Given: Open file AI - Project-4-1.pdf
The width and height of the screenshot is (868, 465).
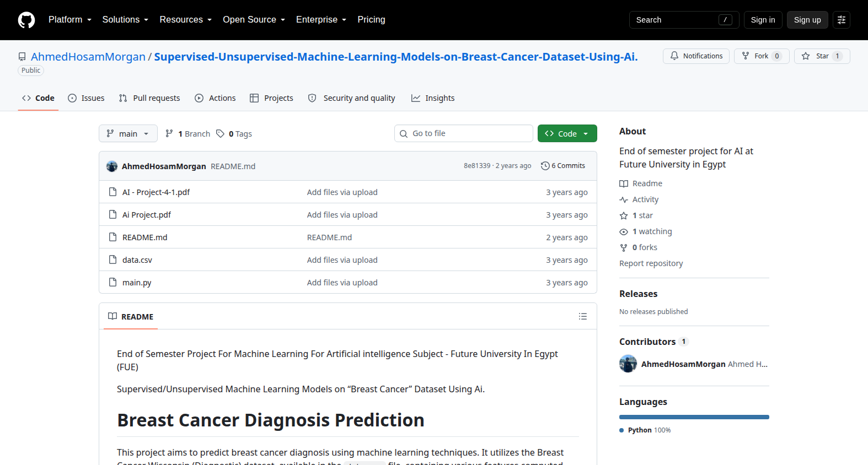Looking at the screenshot, I should (156, 192).
